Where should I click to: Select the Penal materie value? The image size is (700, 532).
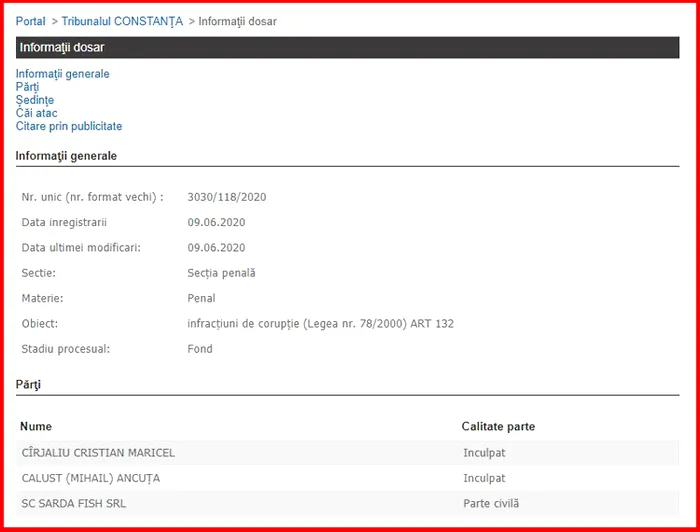[201, 298]
